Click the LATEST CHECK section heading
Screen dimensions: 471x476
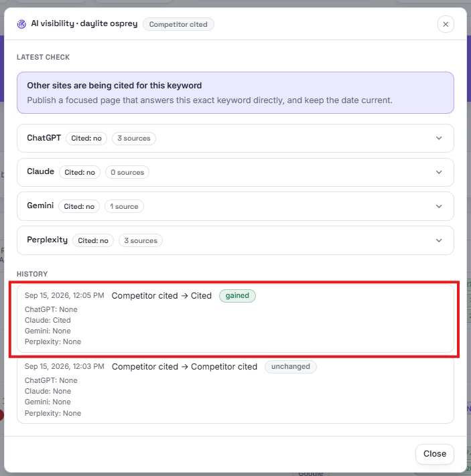pos(43,57)
